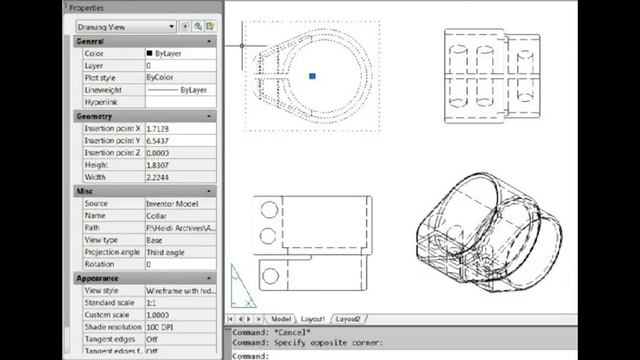Collapse the Geometry section
The height and width of the screenshot is (360, 640).
[209, 117]
